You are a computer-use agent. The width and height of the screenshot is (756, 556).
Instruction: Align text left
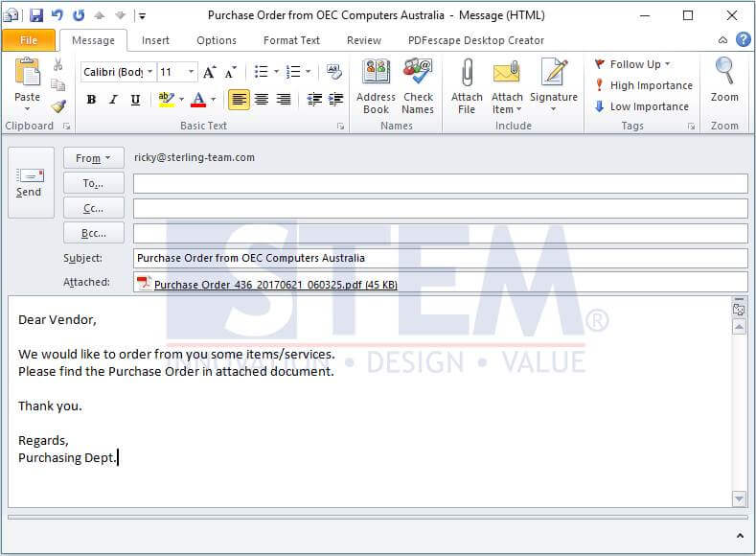(x=239, y=100)
